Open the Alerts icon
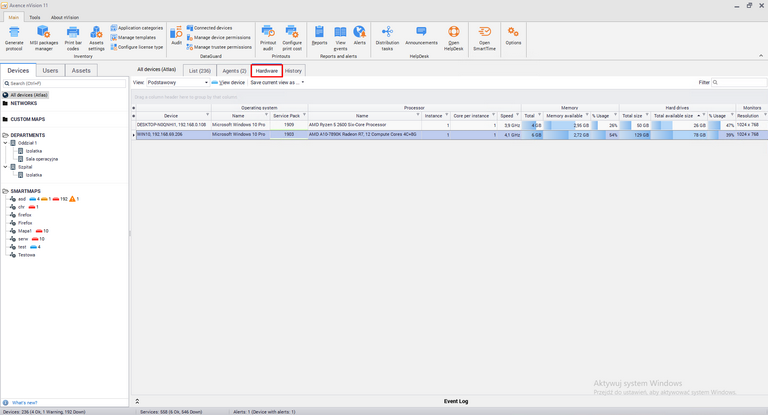This screenshot has height=415, width=768. (360, 35)
